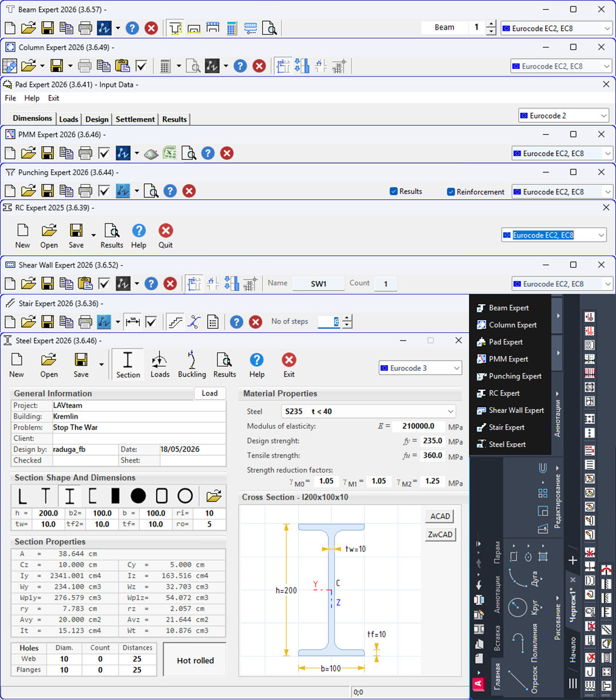Open steel grade S235 dropdown
This screenshot has height=700, width=616.
point(369,411)
